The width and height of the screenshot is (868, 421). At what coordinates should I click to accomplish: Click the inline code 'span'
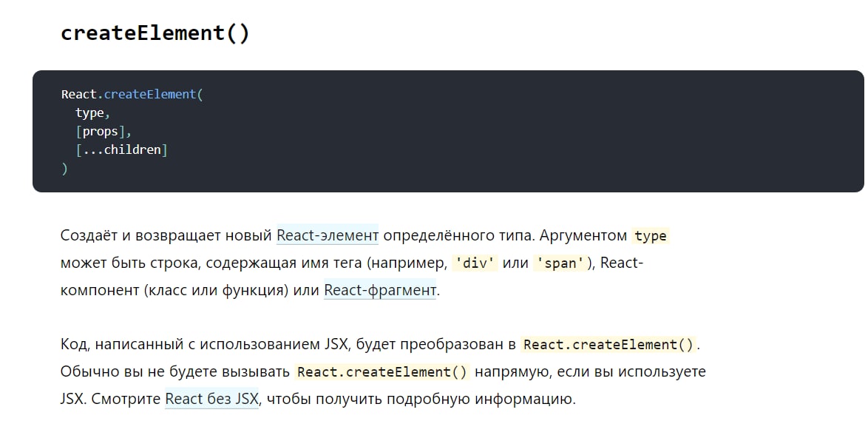coord(562,263)
